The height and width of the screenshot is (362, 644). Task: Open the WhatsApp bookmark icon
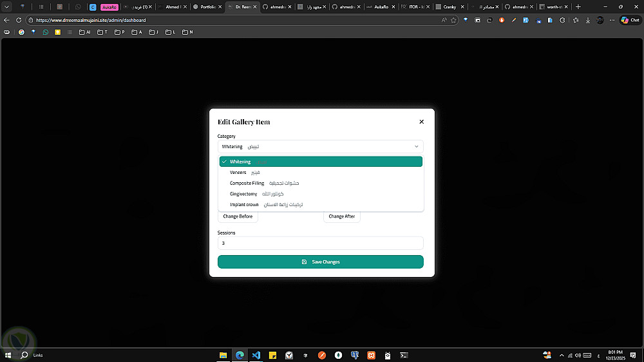(x=46, y=32)
